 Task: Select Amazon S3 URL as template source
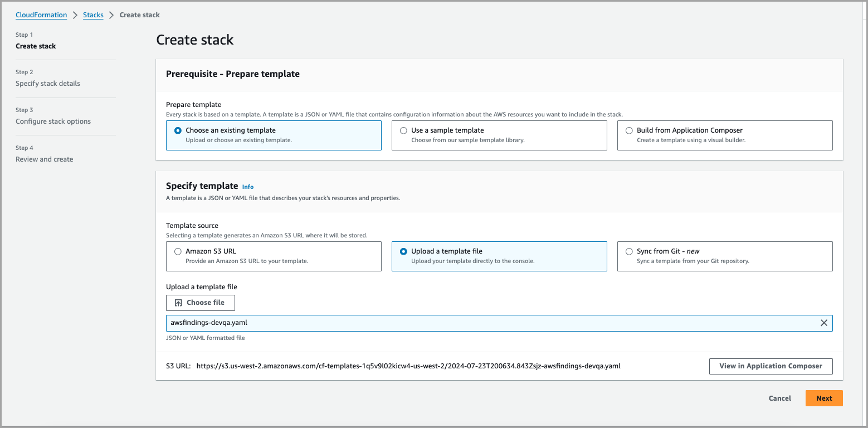pos(178,251)
